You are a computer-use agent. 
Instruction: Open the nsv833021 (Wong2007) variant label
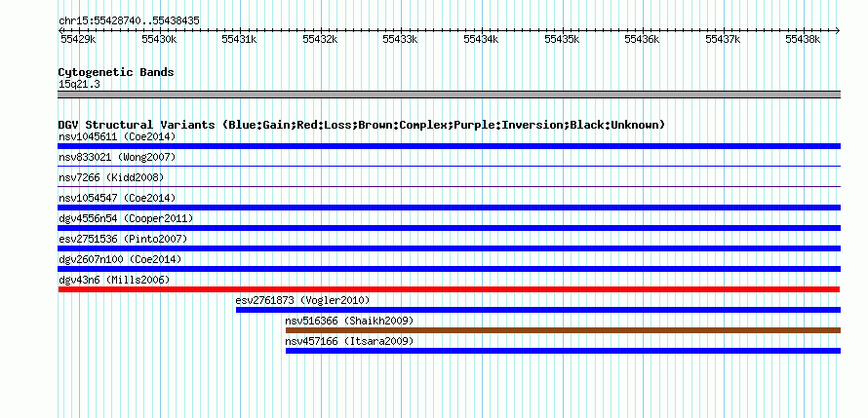(x=117, y=157)
